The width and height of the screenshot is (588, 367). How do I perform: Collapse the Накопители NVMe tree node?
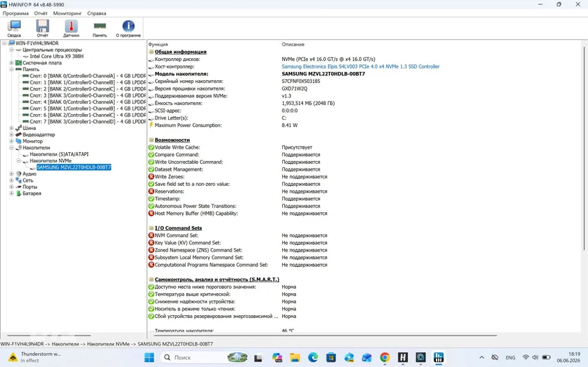19,160
